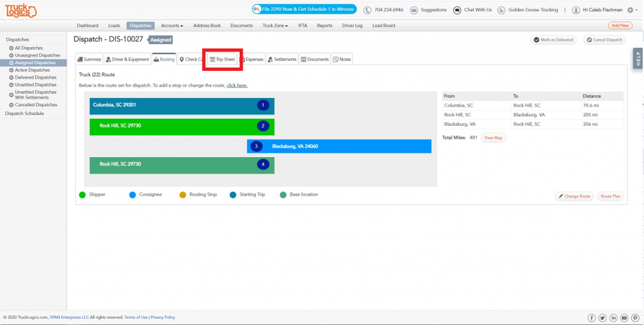Open Facebook icon in footer
This screenshot has width=644, height=325.
tap(591, 318)
